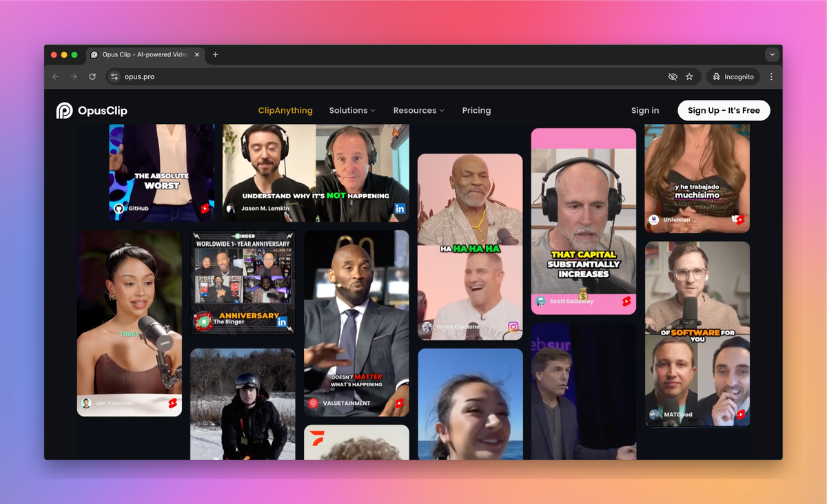
Task: Click 'VALUETAINMENT' channel name
Action: click(x=347, y=403)
